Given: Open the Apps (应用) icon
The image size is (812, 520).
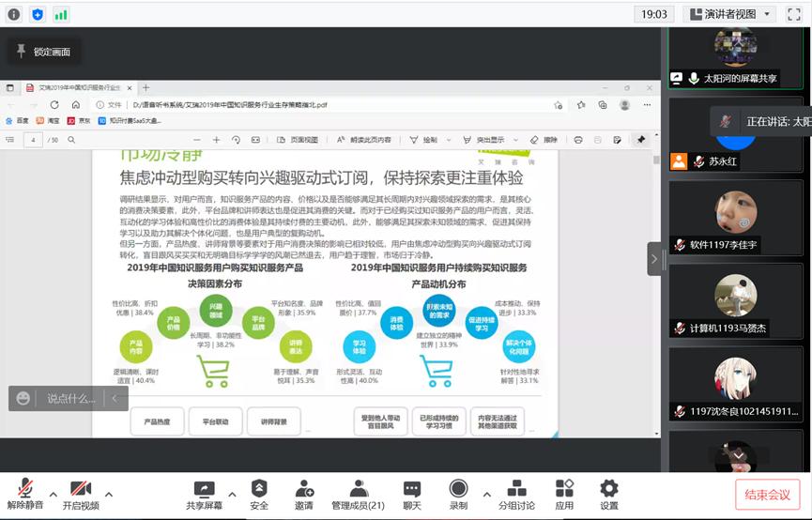Looking at the screenshot, I should [564, 495].
